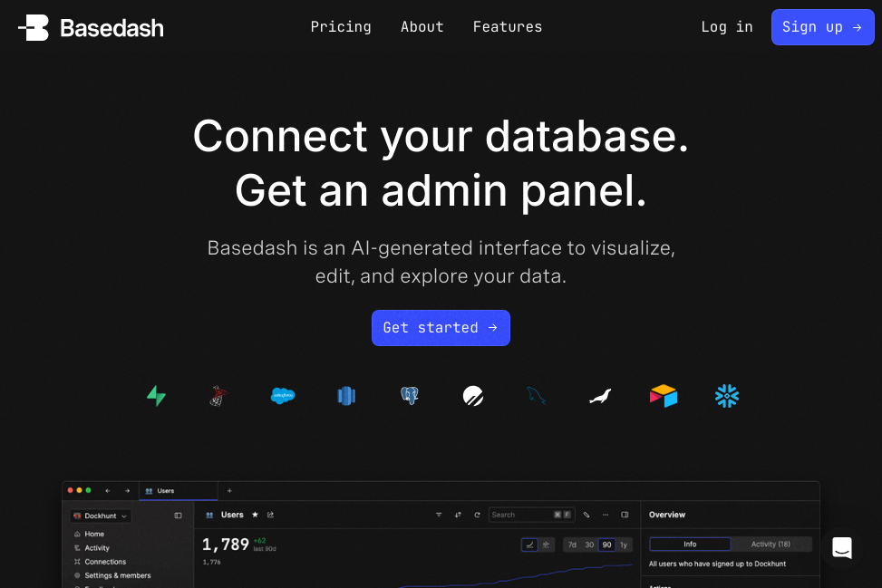882x588 pixels.
Task: Click the Supabase lightning bolt icon
Action: click(157, 396)
